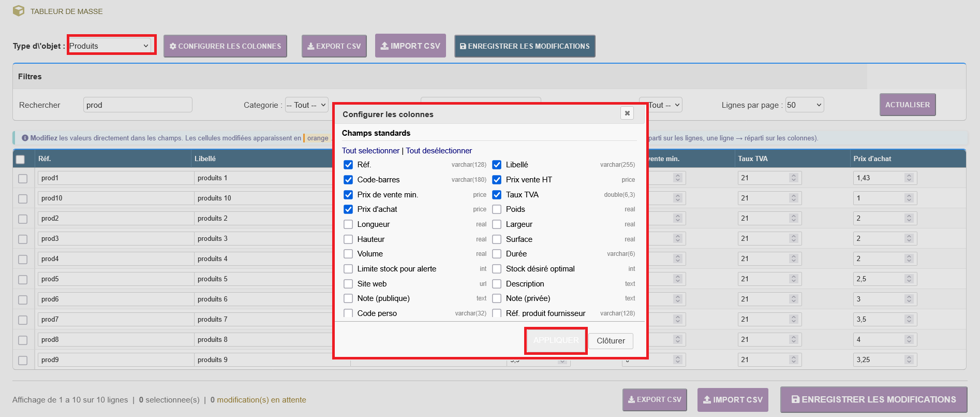
Task: Click the Clôturer button
Action: tap(611, 341)
